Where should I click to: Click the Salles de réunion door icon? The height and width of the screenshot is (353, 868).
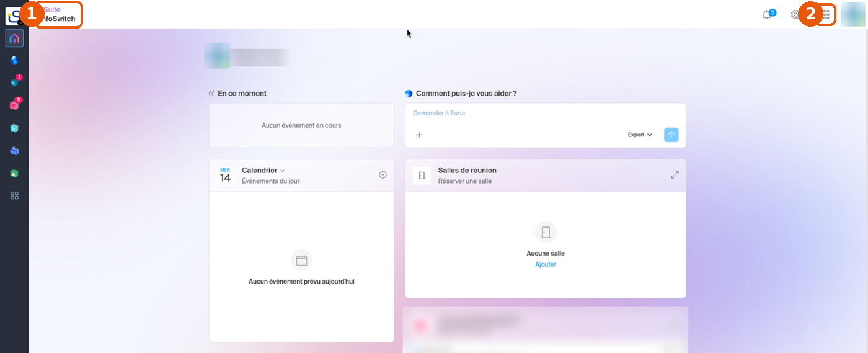tap(422, 176)
